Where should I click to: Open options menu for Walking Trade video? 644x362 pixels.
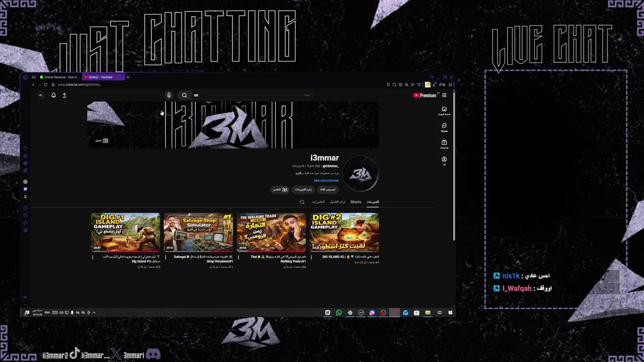click(238, 257)
